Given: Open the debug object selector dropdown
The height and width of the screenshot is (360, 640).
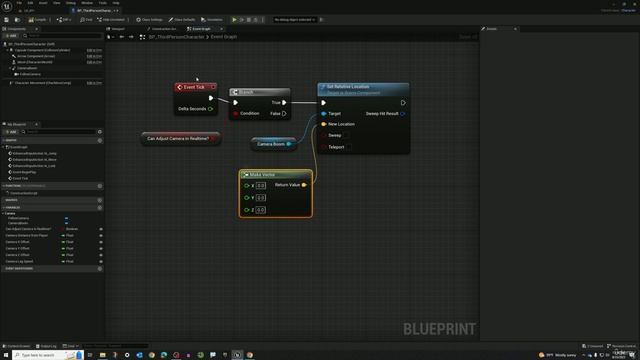Looking at the screenshot, I should 295,20.
